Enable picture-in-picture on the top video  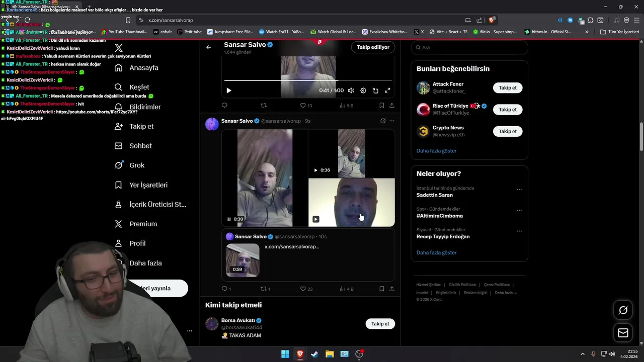pyautogui.click(x=375, y=90)
